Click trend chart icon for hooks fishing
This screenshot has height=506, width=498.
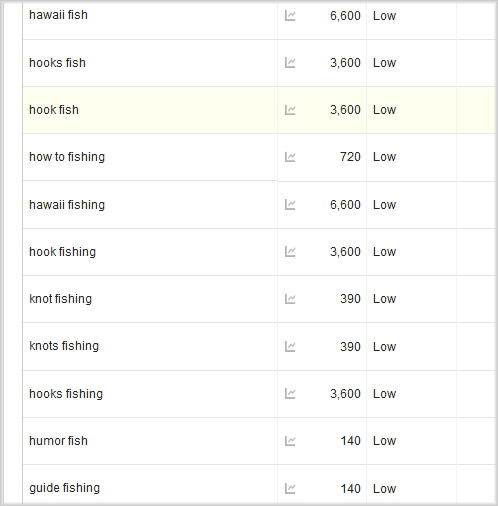[290, 394]
